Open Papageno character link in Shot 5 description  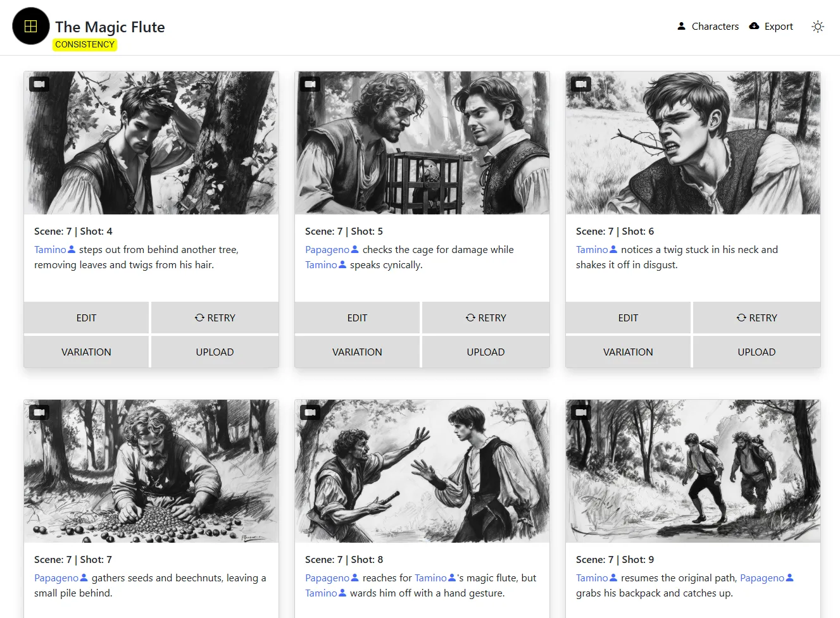coord(327,250)
